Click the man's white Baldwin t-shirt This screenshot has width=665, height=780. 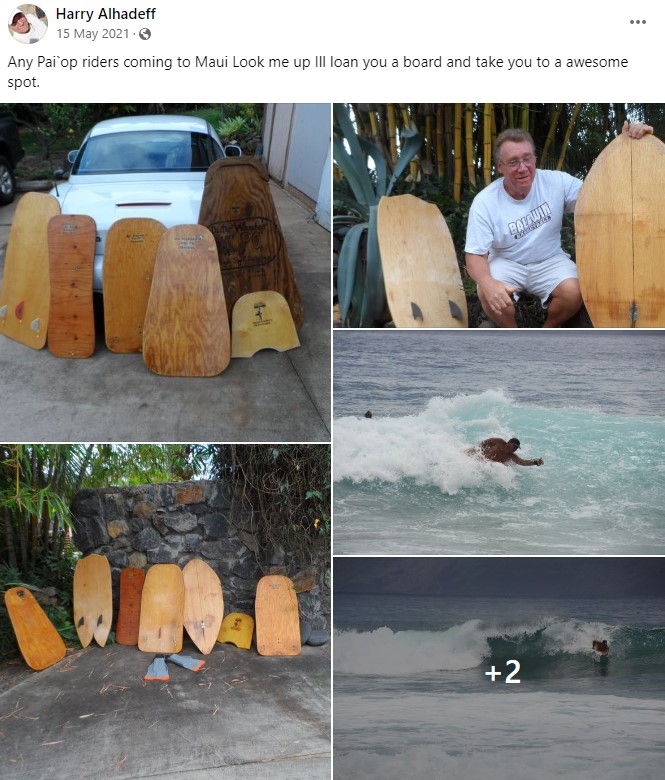coord(522,219)
